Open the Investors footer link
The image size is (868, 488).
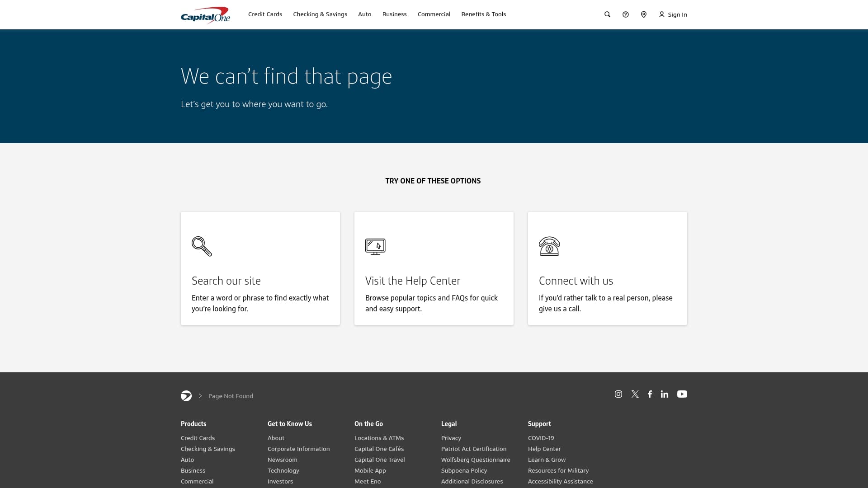coord(280,482)
